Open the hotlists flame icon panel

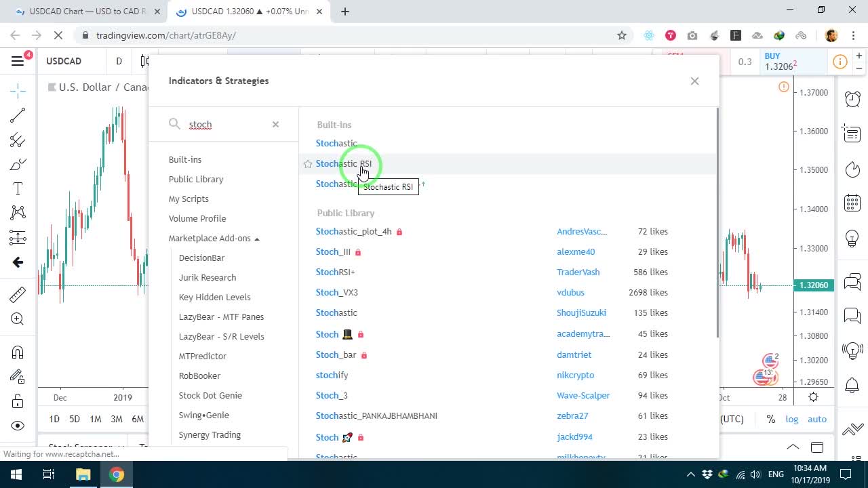852,169
